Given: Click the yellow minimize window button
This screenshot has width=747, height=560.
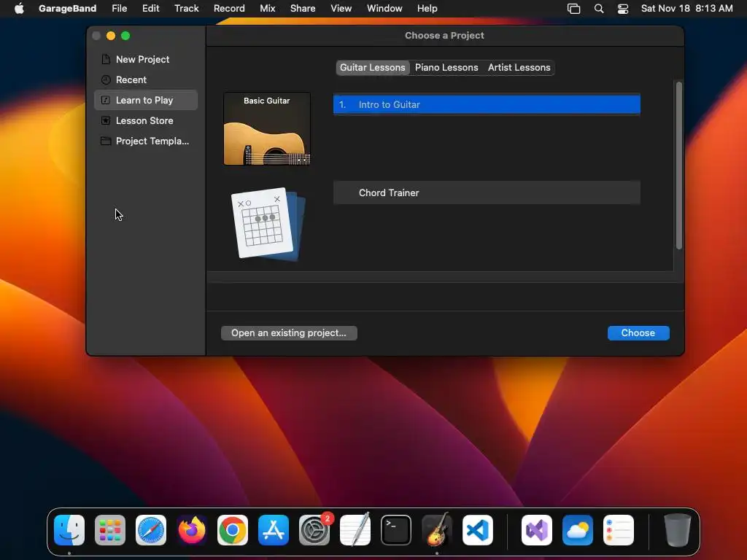Looking at the screenshot, I should (x=111, y=36).
